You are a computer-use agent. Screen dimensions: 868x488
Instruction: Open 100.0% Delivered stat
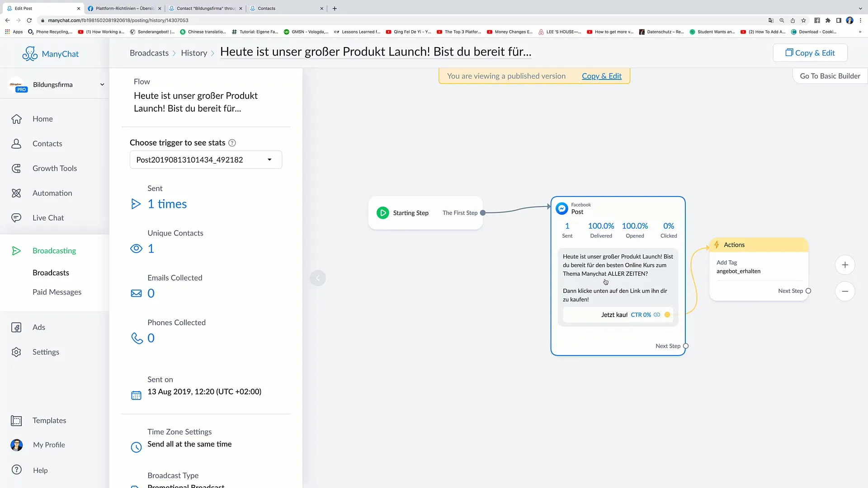pyautogui.click(x=601, y=230)
